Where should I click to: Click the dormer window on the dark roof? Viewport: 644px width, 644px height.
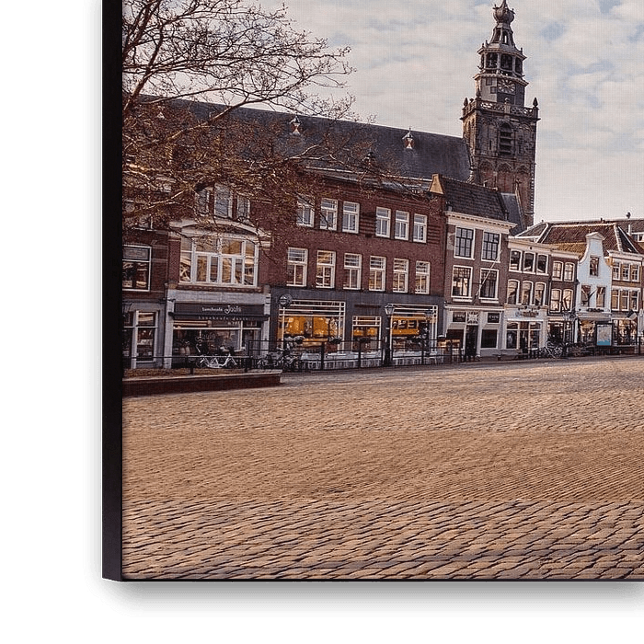click(x=408, y=140)
